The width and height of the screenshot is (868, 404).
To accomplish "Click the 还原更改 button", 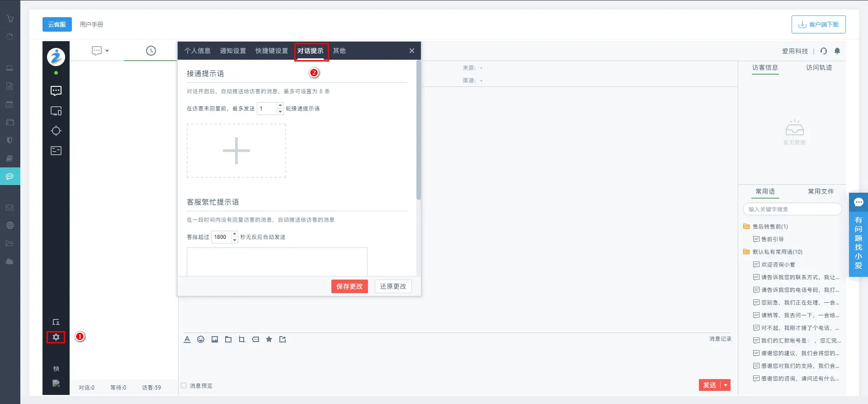I will point(393,286).
